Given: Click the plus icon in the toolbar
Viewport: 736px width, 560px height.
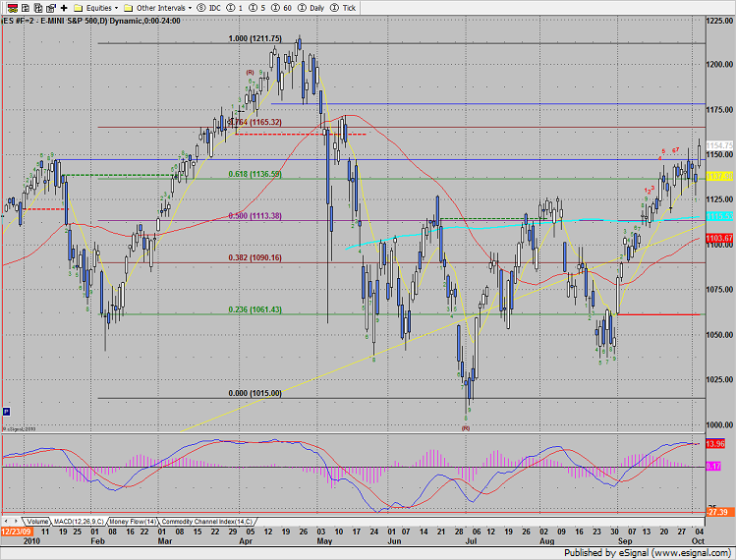Looking at the screenshot, I should coord(64,8).
